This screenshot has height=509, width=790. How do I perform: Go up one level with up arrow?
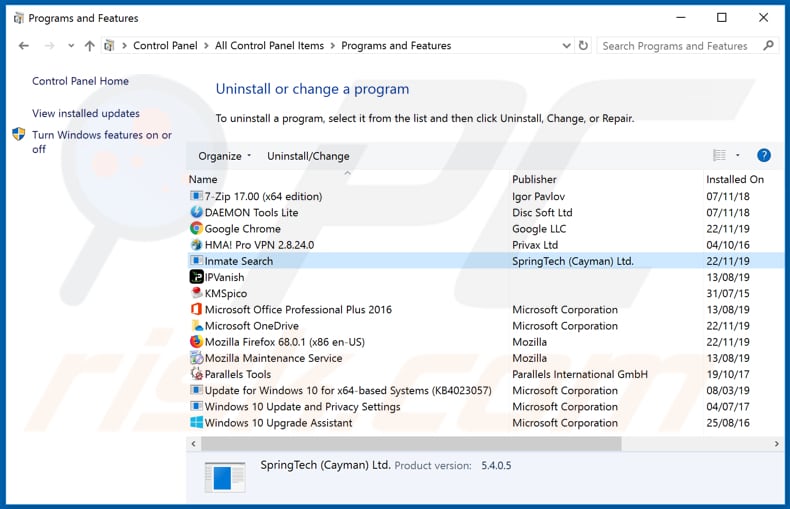90,46
